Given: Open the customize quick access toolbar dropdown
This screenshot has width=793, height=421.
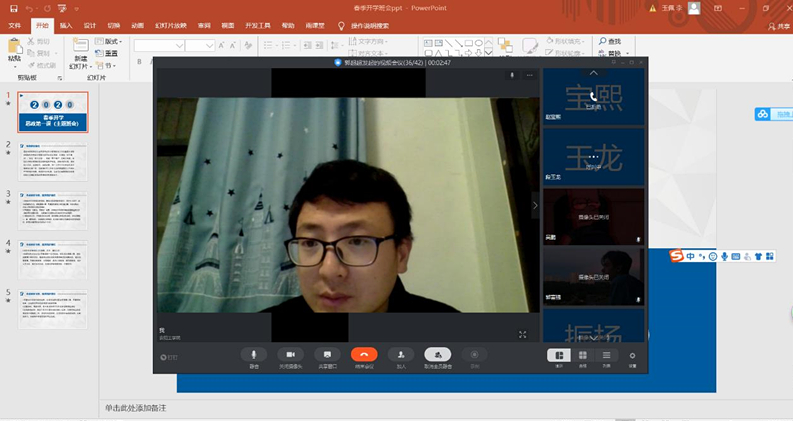Looking at the screenshot, I should coord(77,9).
